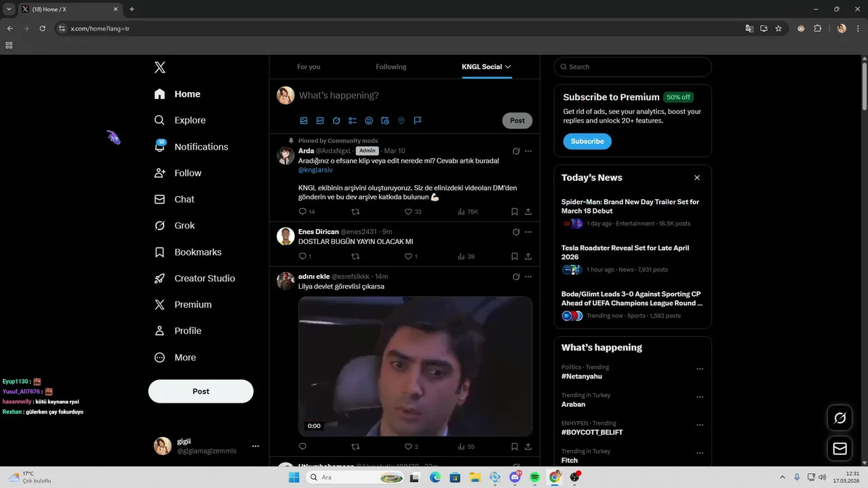Open the More menu in the sidebar

[175, 357]
